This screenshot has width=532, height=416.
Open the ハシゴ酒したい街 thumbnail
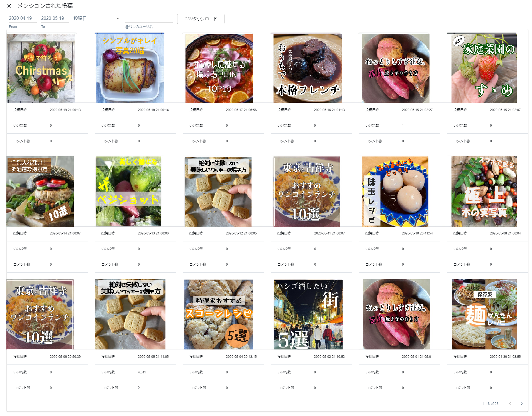pos(308,314)
